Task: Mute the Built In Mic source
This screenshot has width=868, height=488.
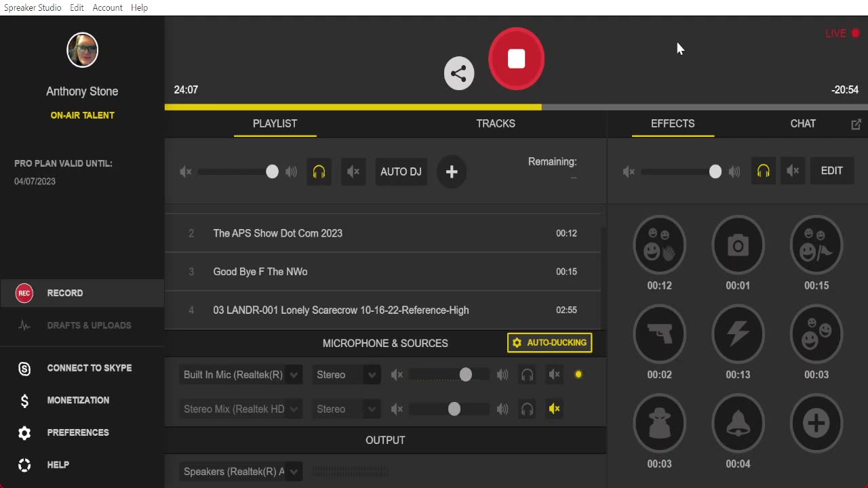Action: 555,375
